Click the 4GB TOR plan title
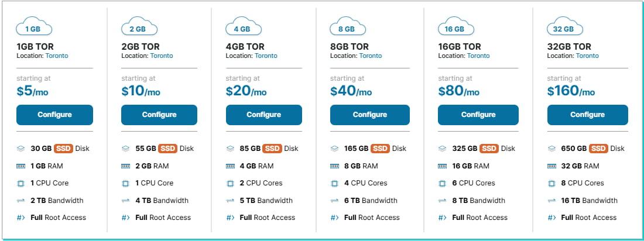The width and height of the screenshot is (644, 241). tap(245, 47)
